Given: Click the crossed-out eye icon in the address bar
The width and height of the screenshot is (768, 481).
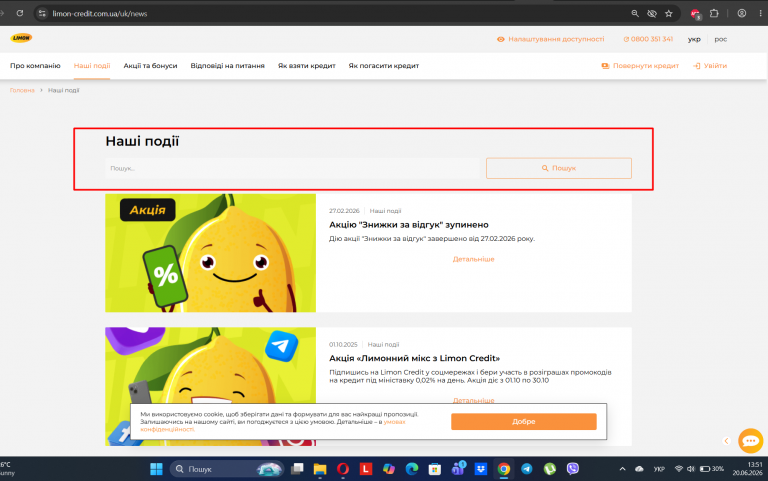Looking at the screenshot, I should (651, 13).
